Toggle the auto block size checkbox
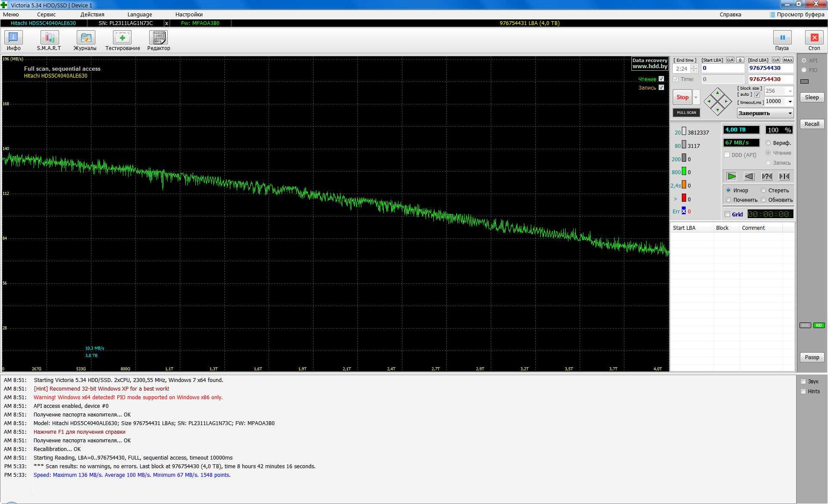Image resolution: width=828 pixels, height=504 pixels. pos(757,94)
